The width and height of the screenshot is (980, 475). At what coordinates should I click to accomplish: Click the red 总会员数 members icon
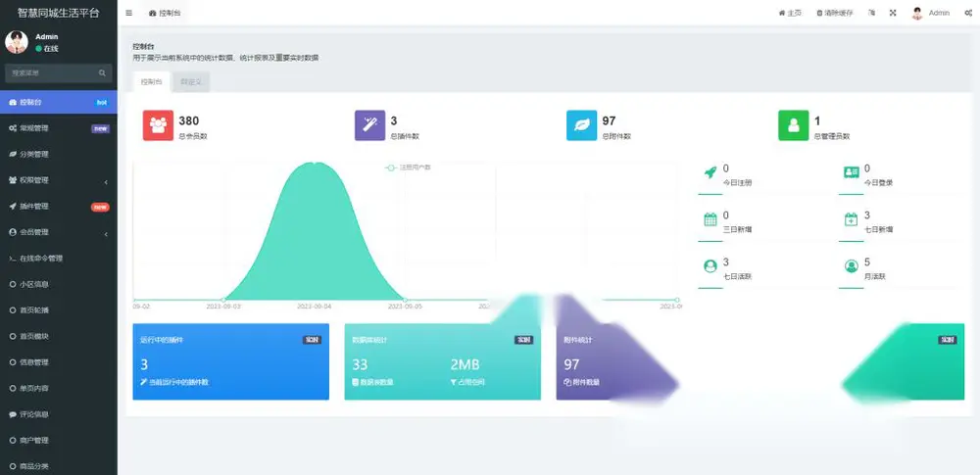click(x=158, y=125)
